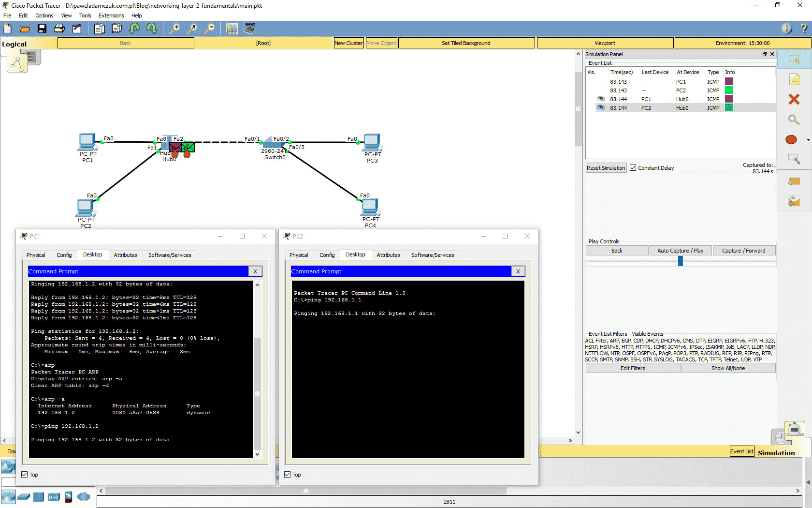Click the Print toolbar icon
This screenshot has width=812, height=508.
[x=59, y=29]
